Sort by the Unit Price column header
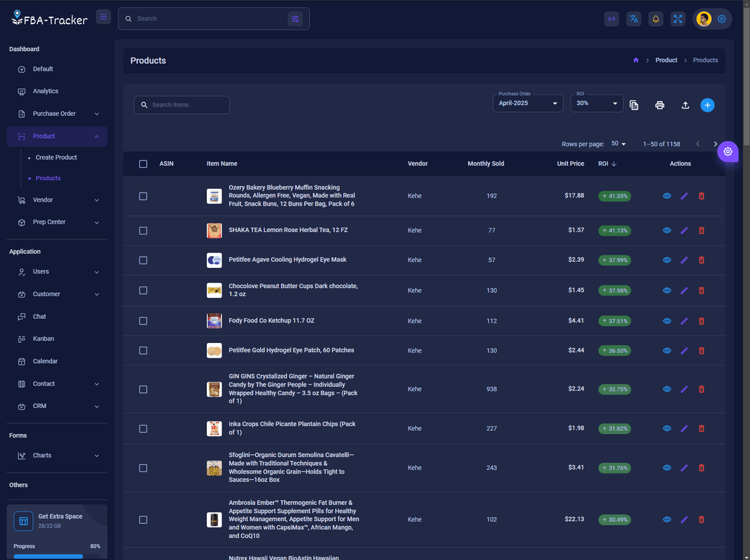 tap(570, 163)
